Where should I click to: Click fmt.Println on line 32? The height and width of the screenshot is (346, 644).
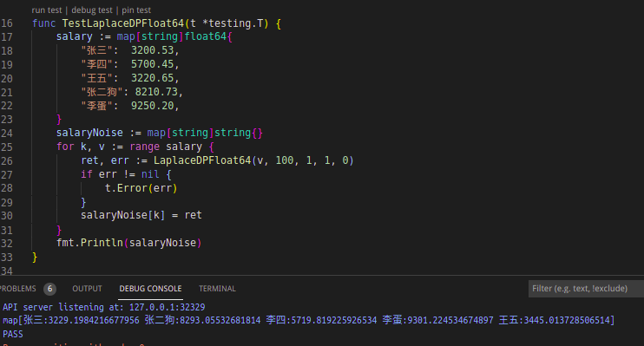89,243
